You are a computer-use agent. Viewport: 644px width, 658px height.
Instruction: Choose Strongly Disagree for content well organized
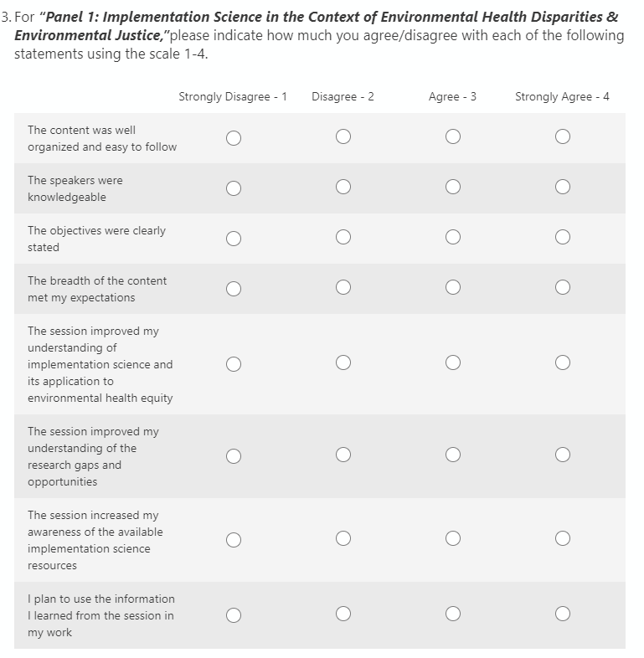pos(234,137)
